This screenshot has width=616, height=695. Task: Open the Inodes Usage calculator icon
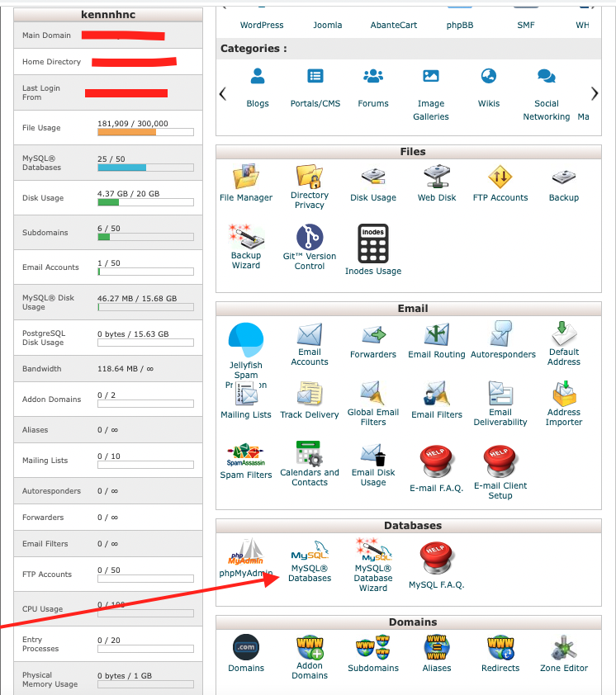click(x=373, y=248)
